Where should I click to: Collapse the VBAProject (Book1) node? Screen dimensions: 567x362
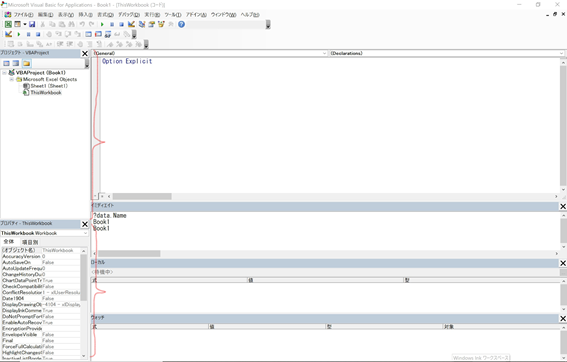tap(4, 73)
